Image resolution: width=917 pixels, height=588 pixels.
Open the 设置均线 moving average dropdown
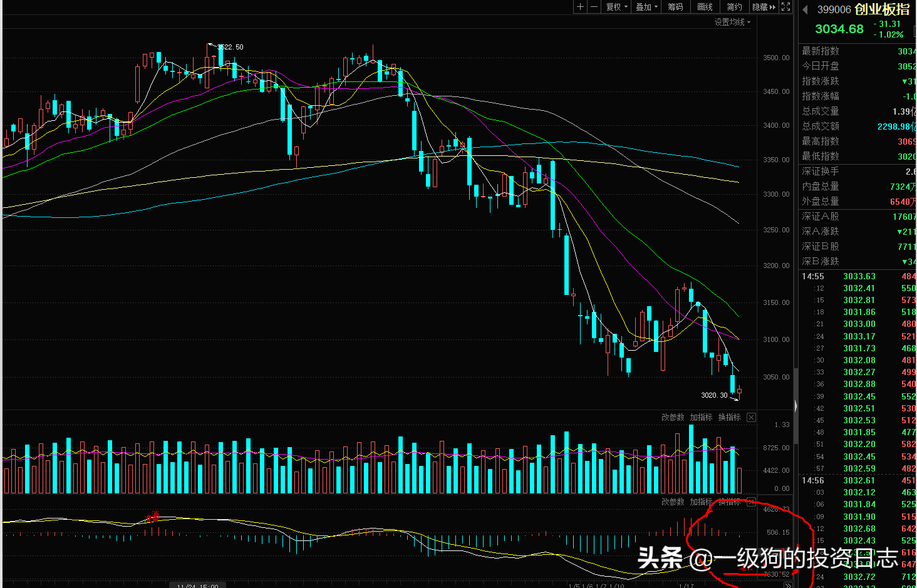tap(732, 22)
